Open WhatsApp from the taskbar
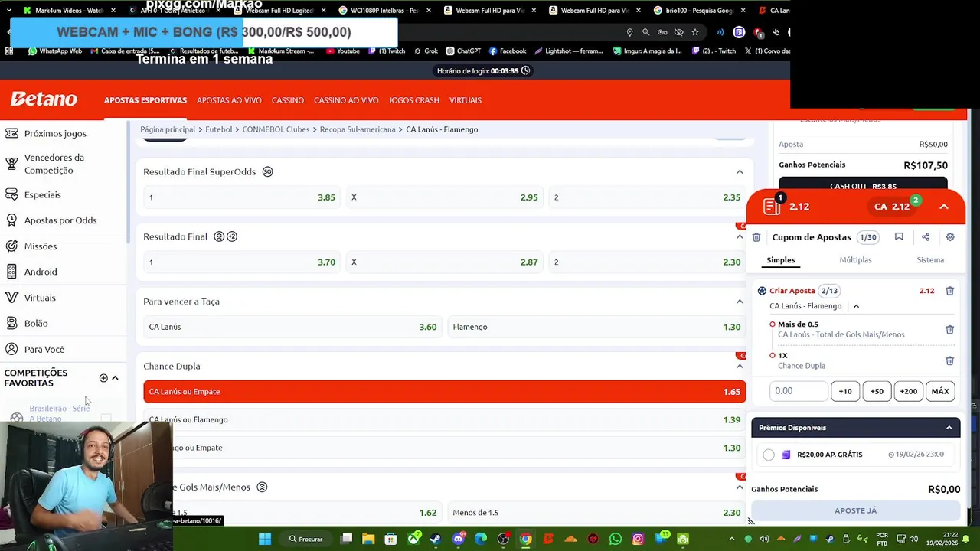The height and width of the screenshot is (551, 980). click(x=616, y=539)
